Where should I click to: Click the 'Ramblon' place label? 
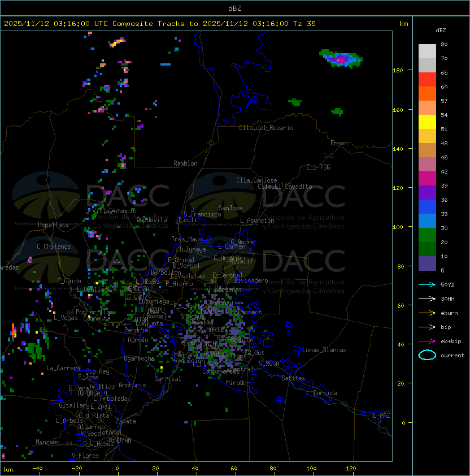(x=185, y=163)
